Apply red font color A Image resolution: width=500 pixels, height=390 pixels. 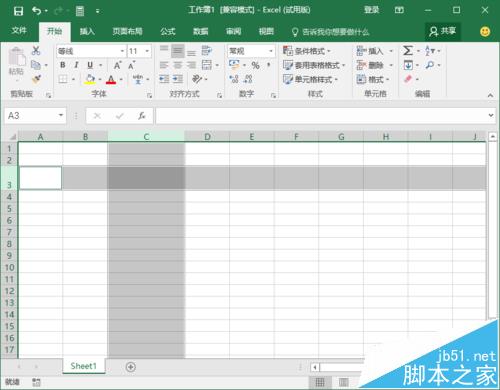[111, 79]
